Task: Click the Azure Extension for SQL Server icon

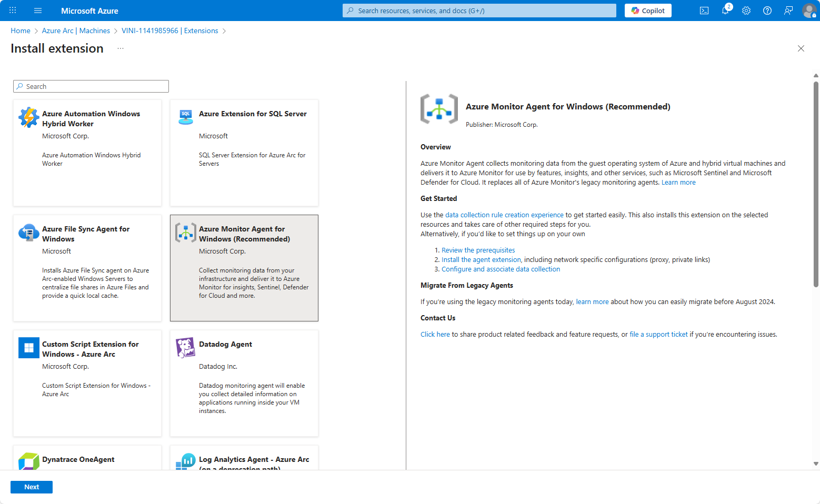Action: (x=185, y=117)
